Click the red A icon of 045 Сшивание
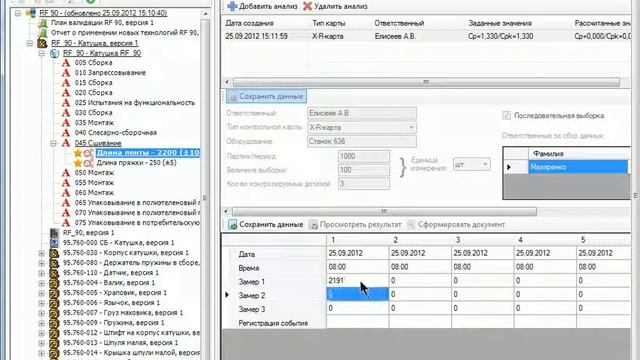The image size is (640, 360). click(x=66, y=143)
